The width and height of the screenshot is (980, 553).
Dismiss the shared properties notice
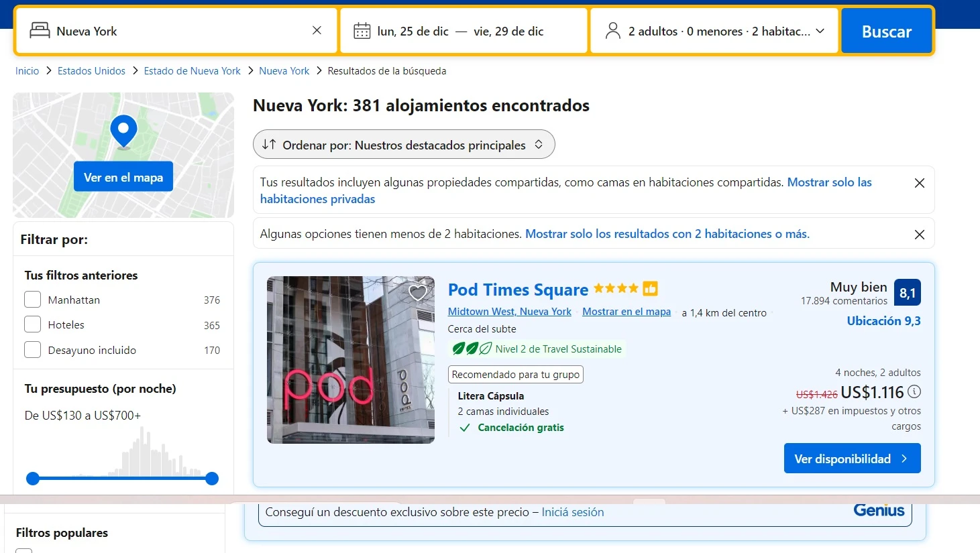click(920, 183)
